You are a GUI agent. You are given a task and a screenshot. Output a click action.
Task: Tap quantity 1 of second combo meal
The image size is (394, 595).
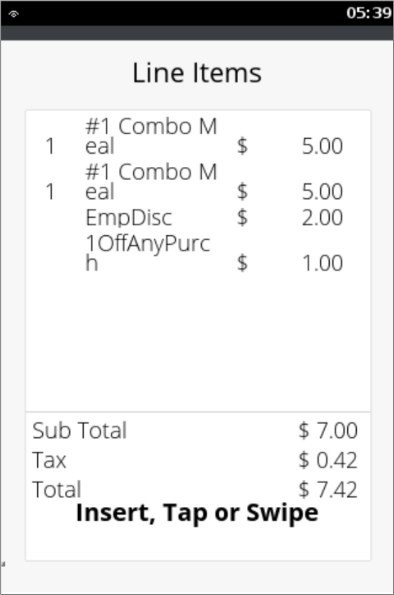click(50, 192)
